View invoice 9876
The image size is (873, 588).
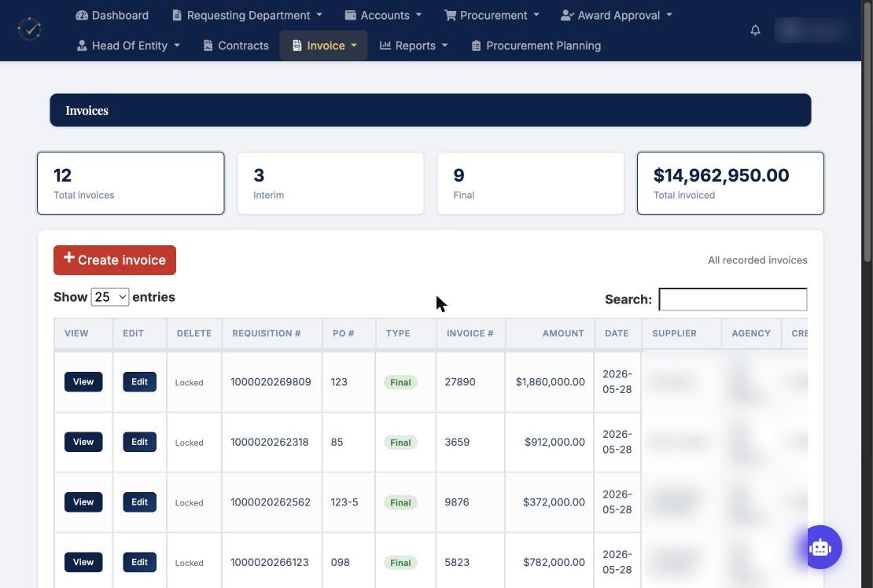83,502
